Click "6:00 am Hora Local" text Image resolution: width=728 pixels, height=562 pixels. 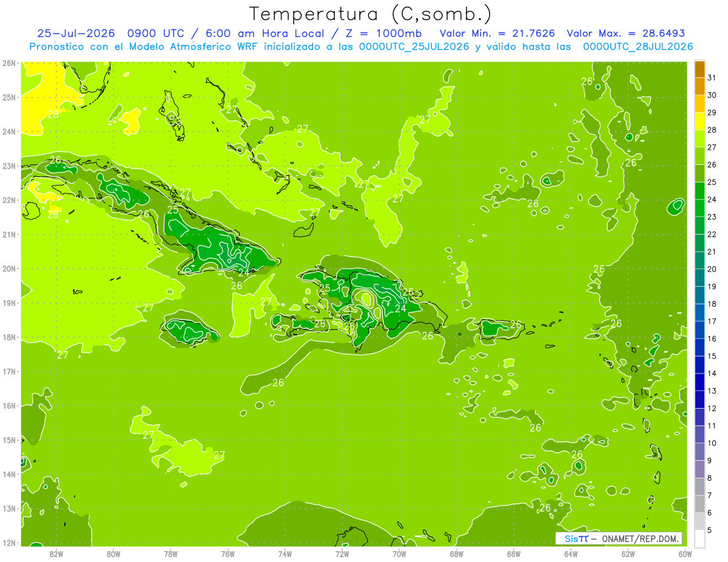coord(267,33)
